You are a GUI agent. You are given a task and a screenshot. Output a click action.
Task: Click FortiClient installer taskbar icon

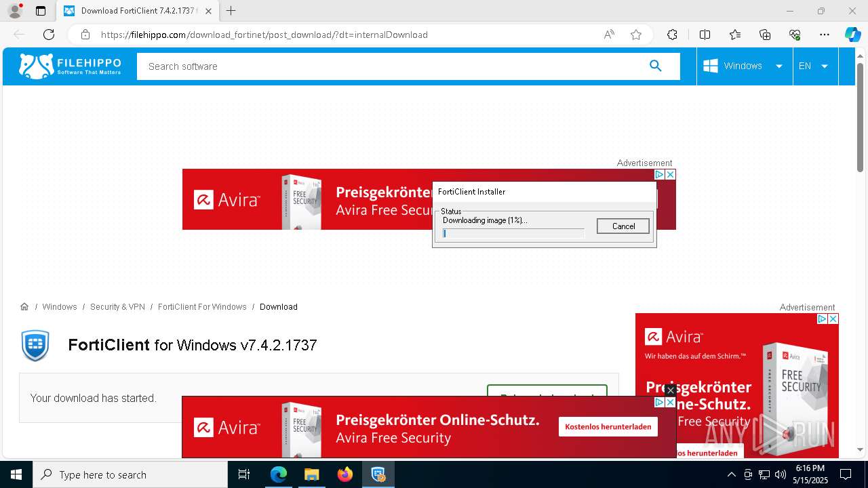(x=378, y=474)
